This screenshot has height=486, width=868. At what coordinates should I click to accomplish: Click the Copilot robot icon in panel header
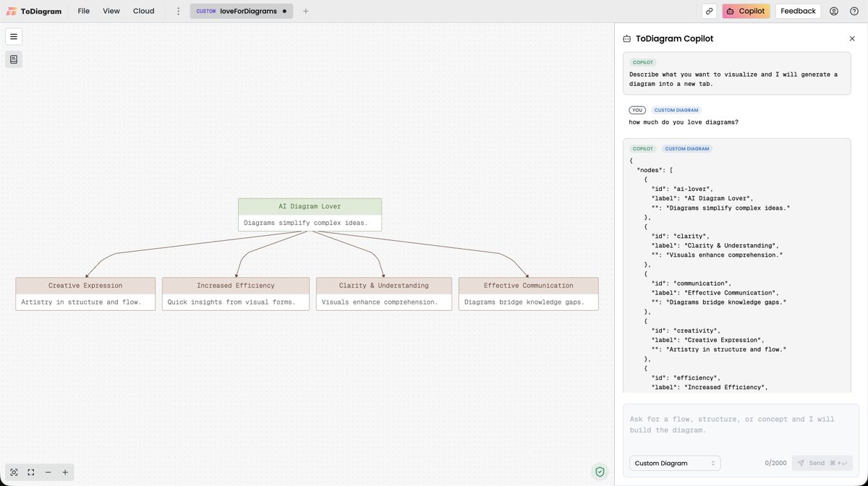coord(626,39)
